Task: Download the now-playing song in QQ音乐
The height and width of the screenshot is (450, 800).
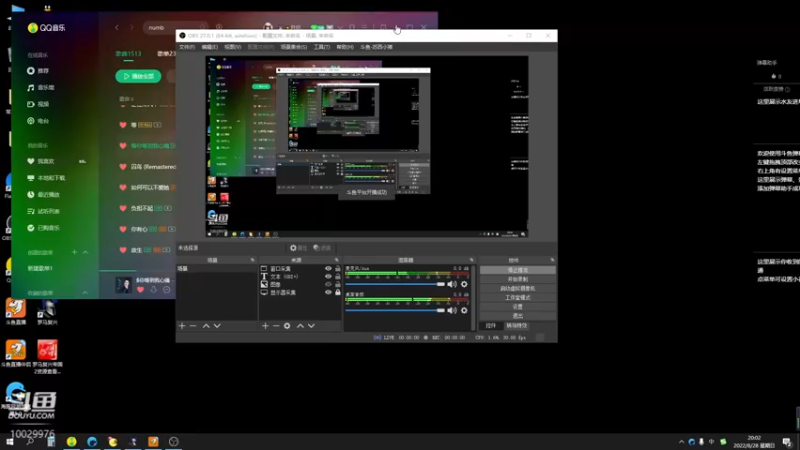Action: pos(154,290)
